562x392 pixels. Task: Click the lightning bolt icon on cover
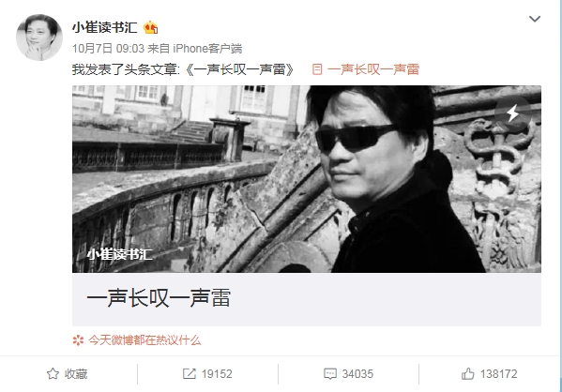(x=512, y=113)
